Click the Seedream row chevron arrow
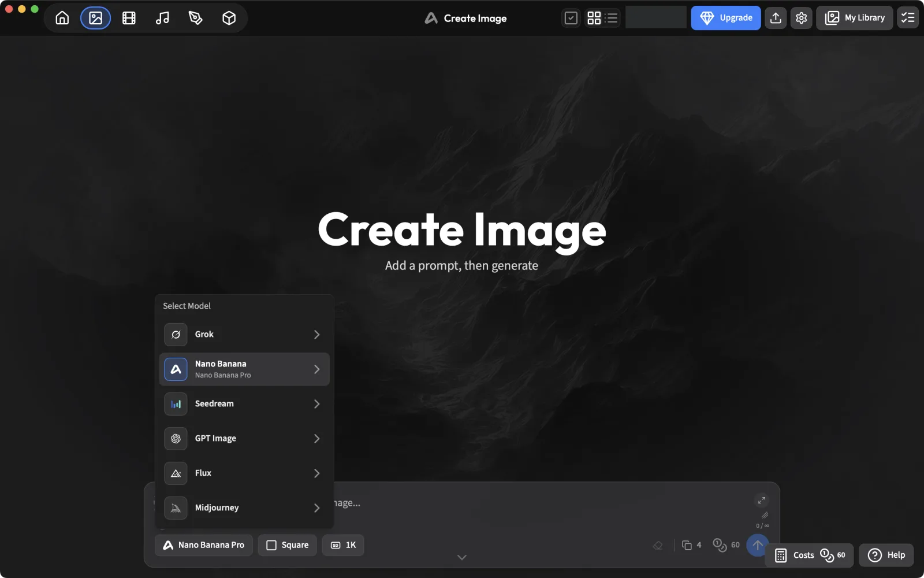Viewport: 924px width, 578px height. pos(316,404)
